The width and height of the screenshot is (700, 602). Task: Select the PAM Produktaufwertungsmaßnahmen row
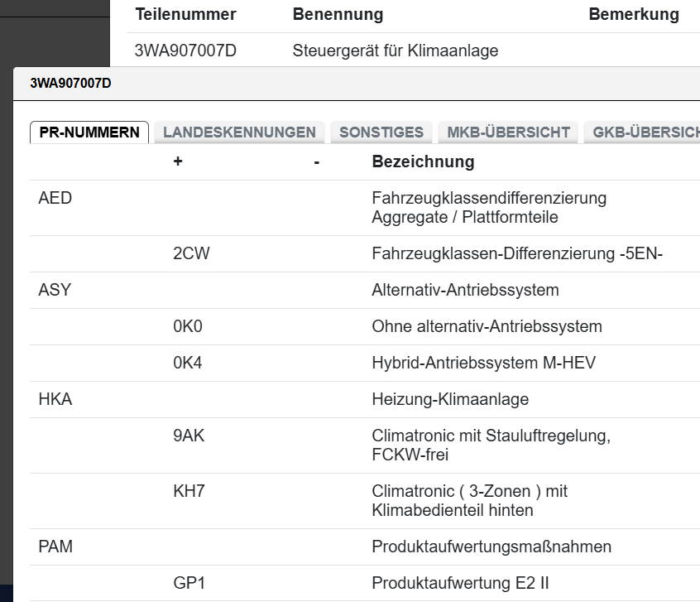[55, 547]
